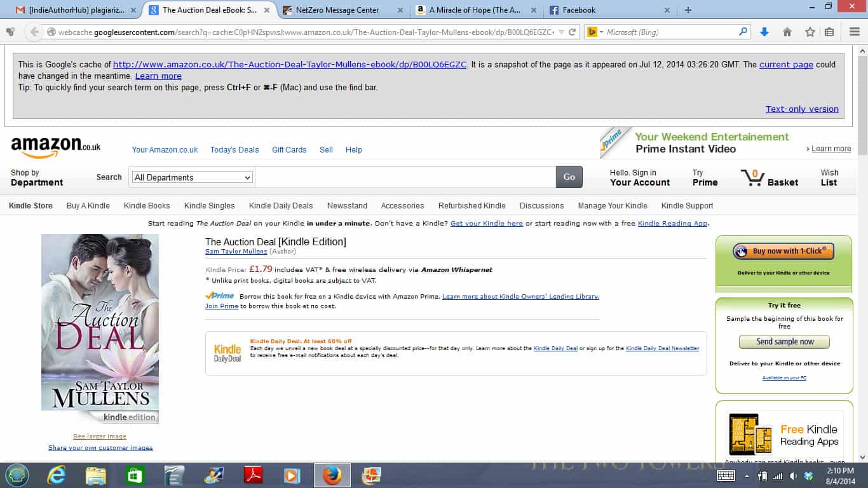Screen dimensions: 868x488
Task: Open the on-screen keyboard tray icon
Action: tap(726, 475)
